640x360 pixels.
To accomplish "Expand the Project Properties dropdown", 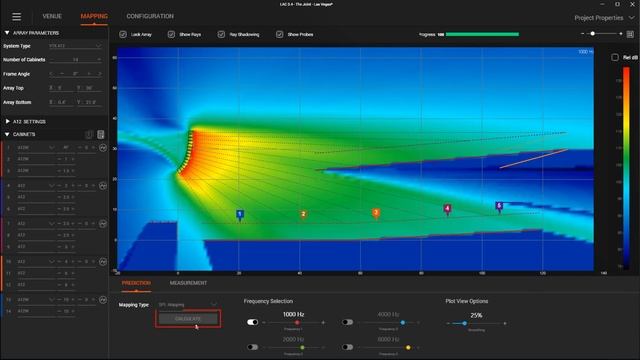I will pyautogui.click(x=604, y=18).
